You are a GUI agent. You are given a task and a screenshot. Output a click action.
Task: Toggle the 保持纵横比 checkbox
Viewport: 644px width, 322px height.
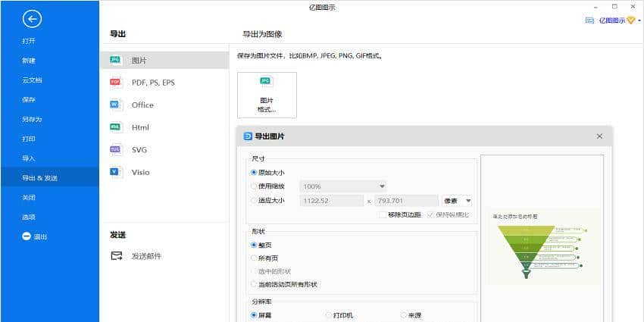pos(430,214)
